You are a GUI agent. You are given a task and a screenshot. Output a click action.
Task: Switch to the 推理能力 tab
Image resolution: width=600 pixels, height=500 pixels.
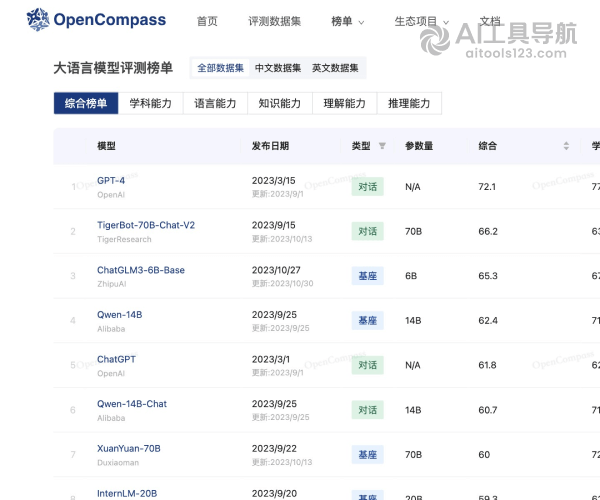click(409, 103)
